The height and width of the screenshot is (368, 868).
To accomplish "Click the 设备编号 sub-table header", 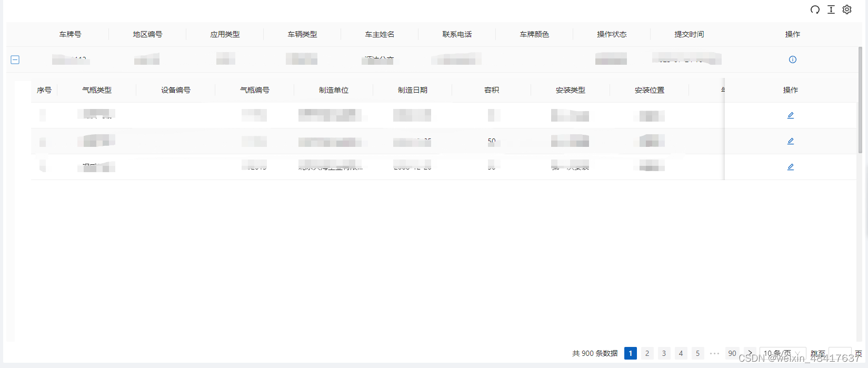I will [x=176, y=90].
